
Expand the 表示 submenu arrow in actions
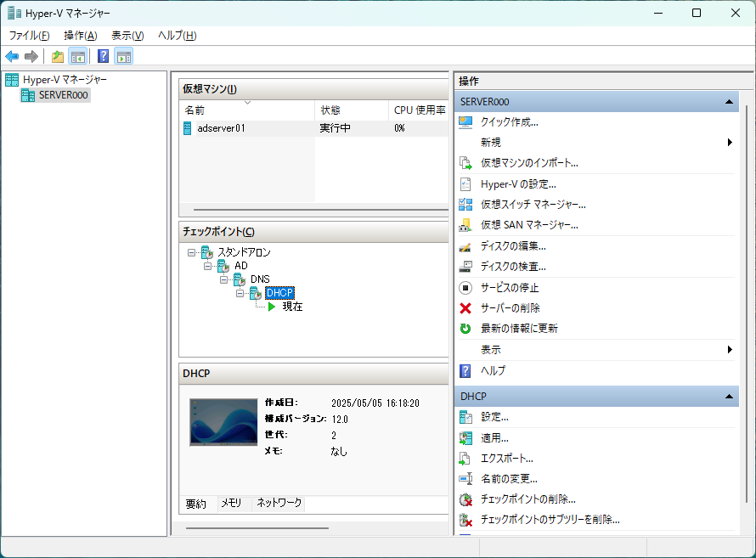coord(730,350)
